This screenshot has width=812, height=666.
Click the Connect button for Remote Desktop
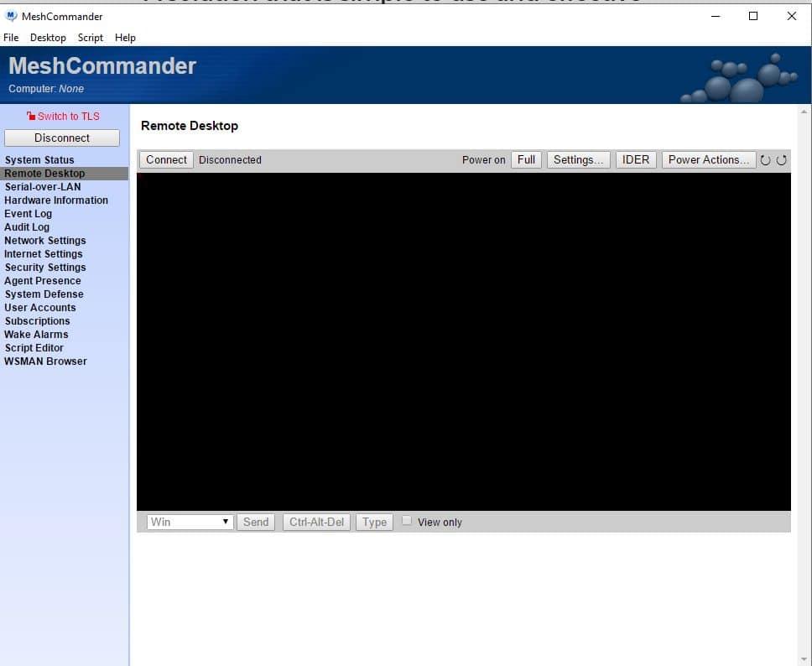[165, 159]
